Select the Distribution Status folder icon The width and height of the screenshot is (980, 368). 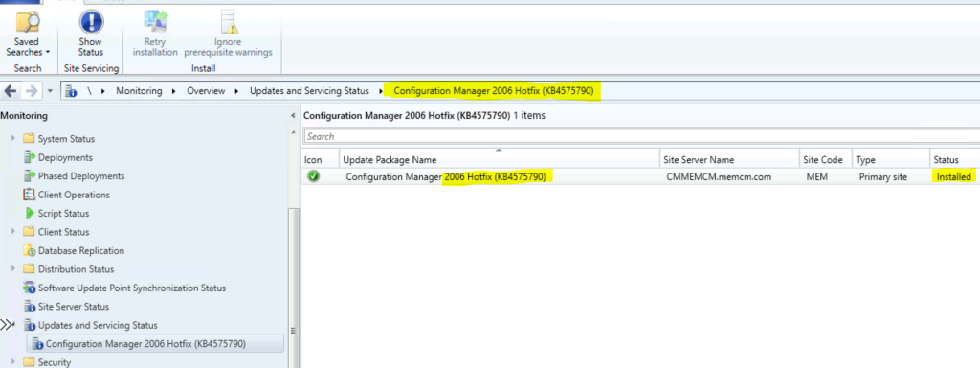29,269
